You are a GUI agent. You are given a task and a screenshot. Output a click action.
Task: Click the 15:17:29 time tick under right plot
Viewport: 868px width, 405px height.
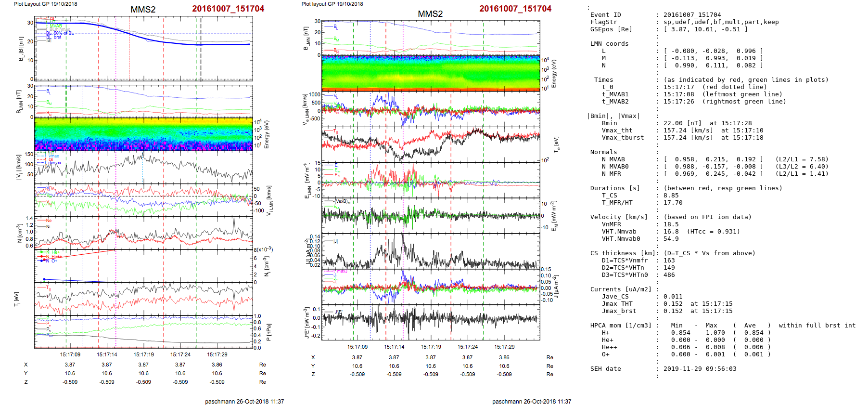point(504,347)
